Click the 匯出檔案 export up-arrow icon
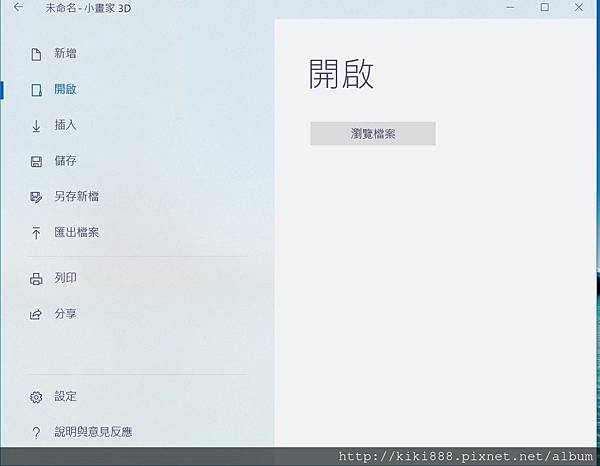The width and height of the screenshot is (600, 466). [36, 233]
